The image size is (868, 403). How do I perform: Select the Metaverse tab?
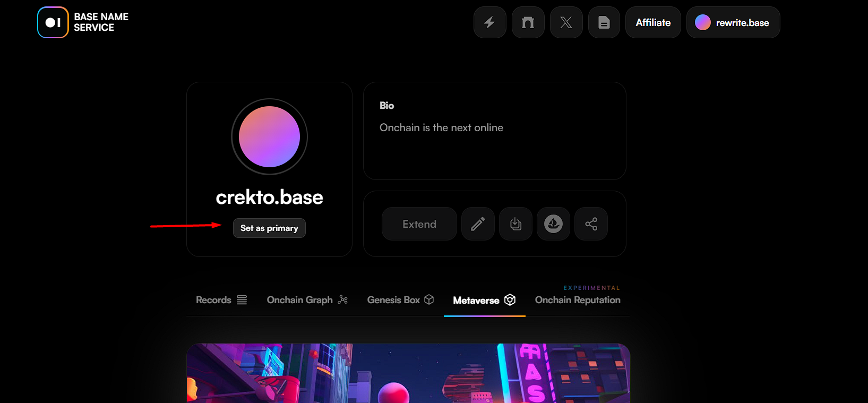pos(484,300)
